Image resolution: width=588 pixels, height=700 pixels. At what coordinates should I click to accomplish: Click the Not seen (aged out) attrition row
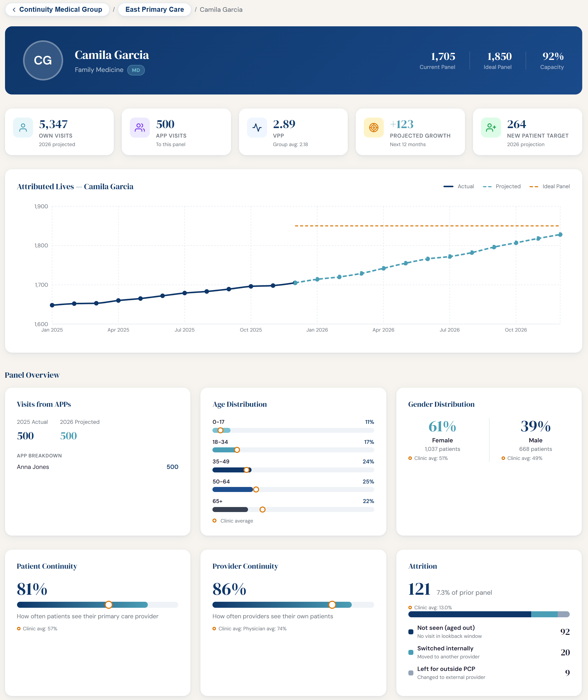pyautogui.click(x=489, y=632)
